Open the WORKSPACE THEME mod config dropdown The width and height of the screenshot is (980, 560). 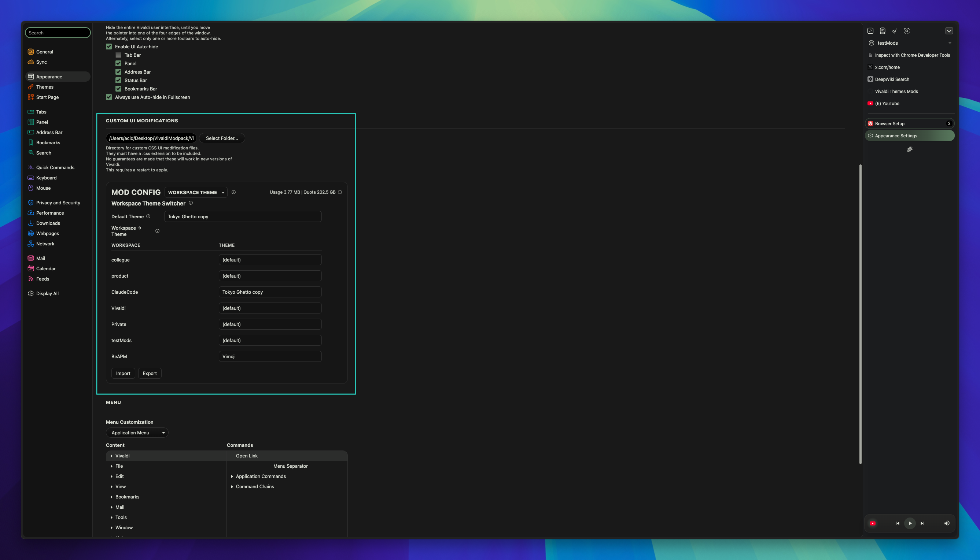tap(196, 192)
